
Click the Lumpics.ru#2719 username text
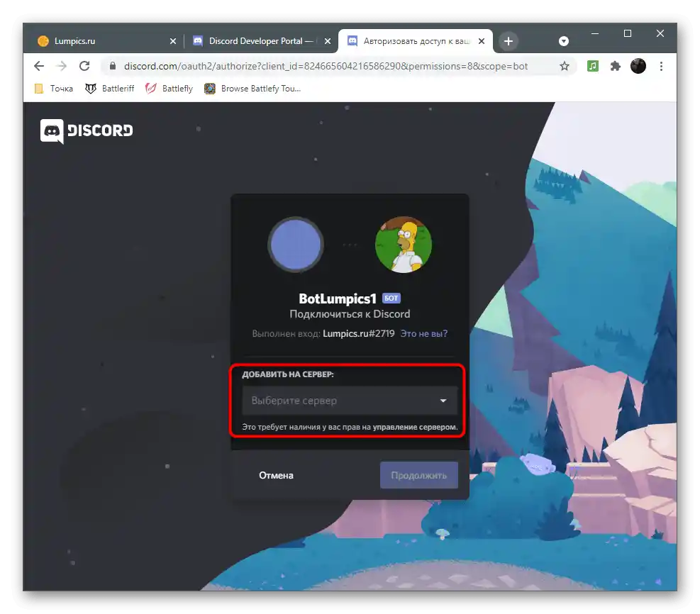(358, 333)
